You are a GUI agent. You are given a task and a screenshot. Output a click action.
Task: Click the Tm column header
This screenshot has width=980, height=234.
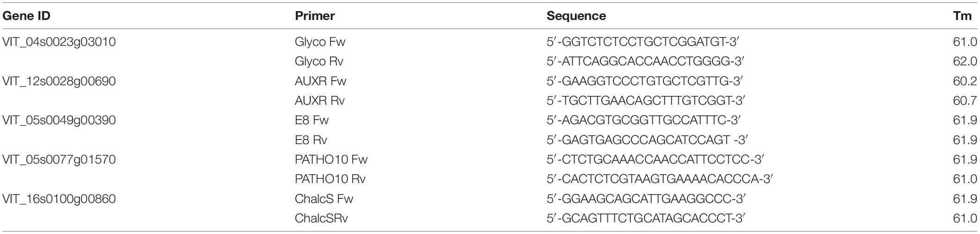(x=968, y=16)
